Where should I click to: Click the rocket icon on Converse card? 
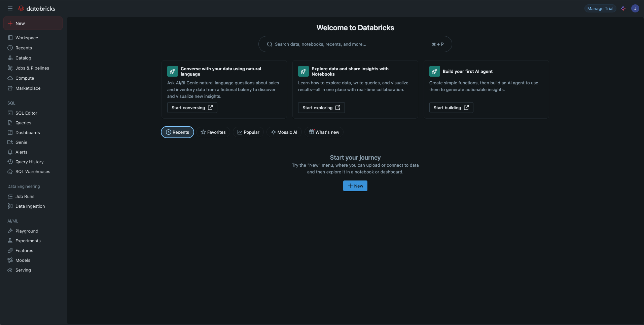tap(173, 71)
